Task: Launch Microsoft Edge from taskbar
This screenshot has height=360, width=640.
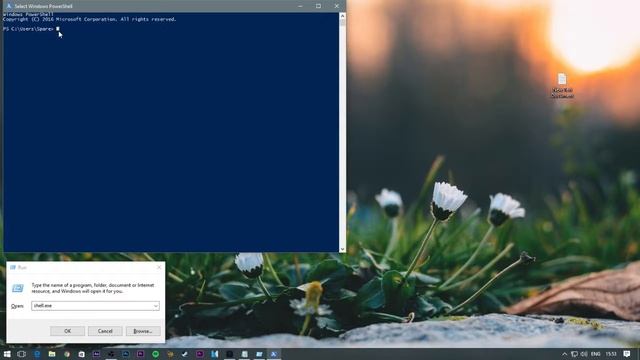Action: 37,354
